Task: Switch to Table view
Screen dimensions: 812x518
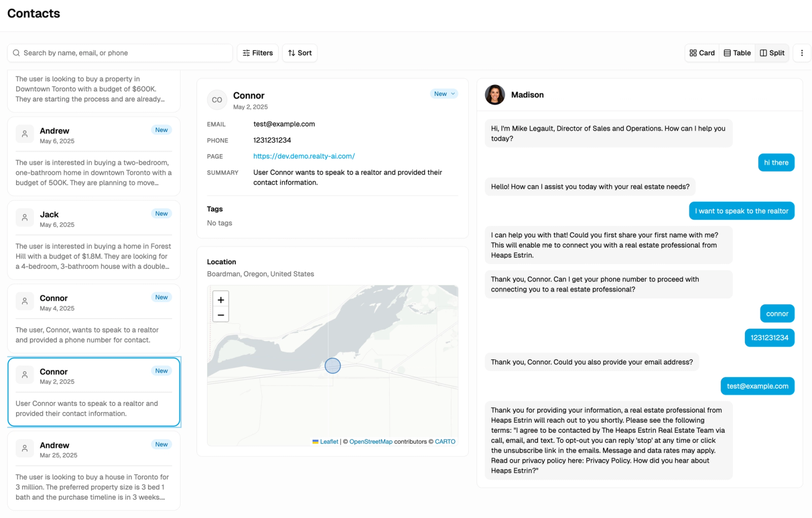Action: coord(737,53)
